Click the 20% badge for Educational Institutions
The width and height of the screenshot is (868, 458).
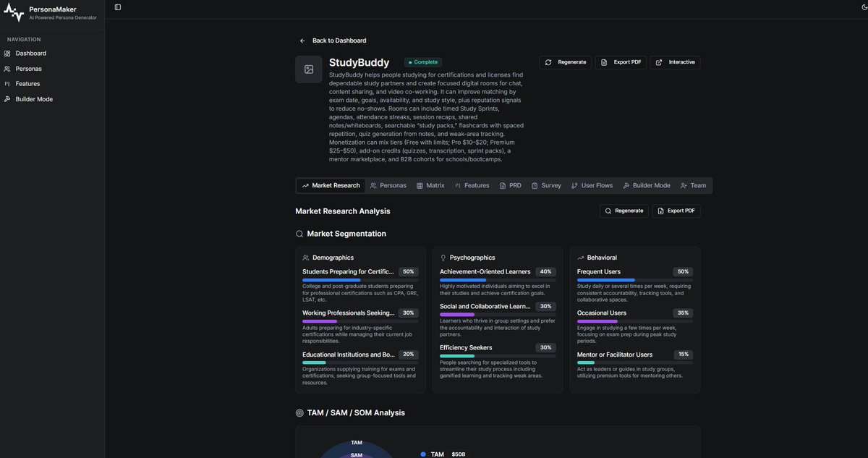coord(408,355)
